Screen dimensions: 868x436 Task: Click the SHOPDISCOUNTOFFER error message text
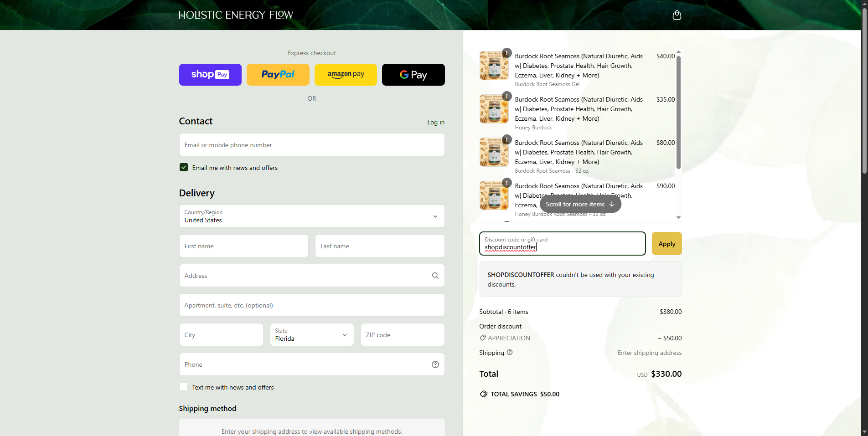click(x=571, y=280)
